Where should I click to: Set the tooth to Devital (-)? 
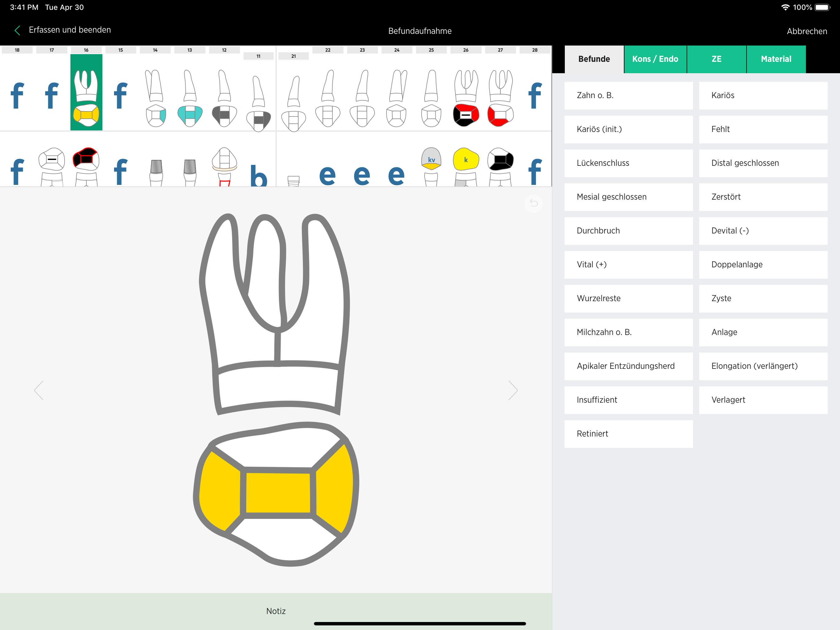[763, 231]
